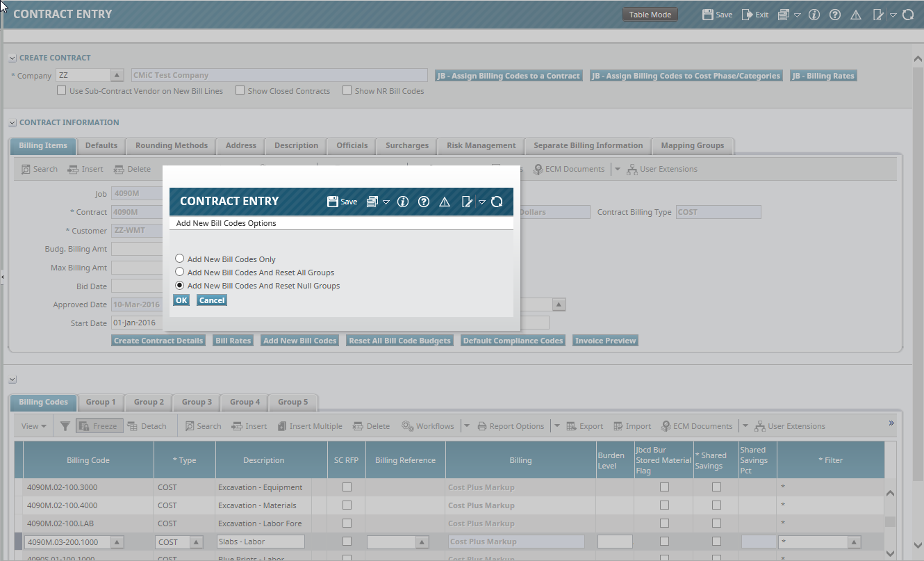Click Insert in Billing Items toolbar
924x561 pixels.
(x=85, y=169)
